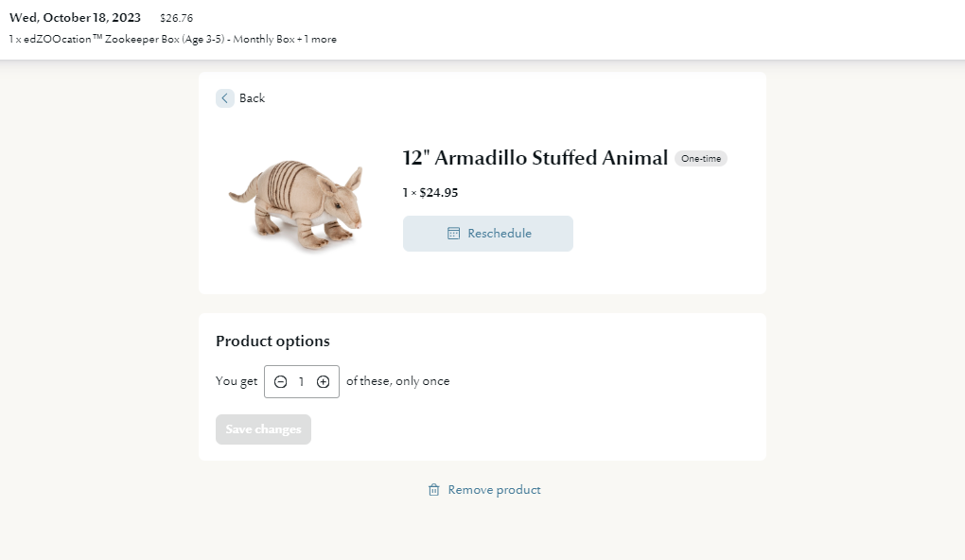Open the armadillo plush product image
This screenshot has height=560, width=965.
pyautogui.click(x=296, y=203)
